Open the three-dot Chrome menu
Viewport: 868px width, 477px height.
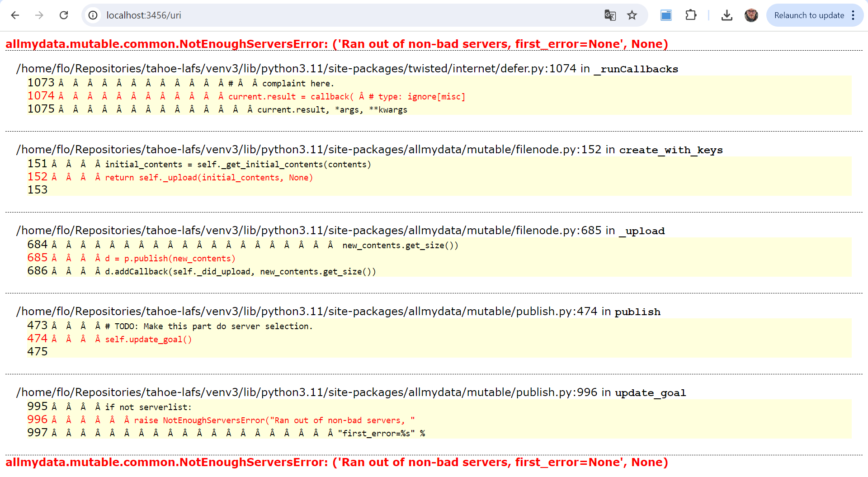853,15
